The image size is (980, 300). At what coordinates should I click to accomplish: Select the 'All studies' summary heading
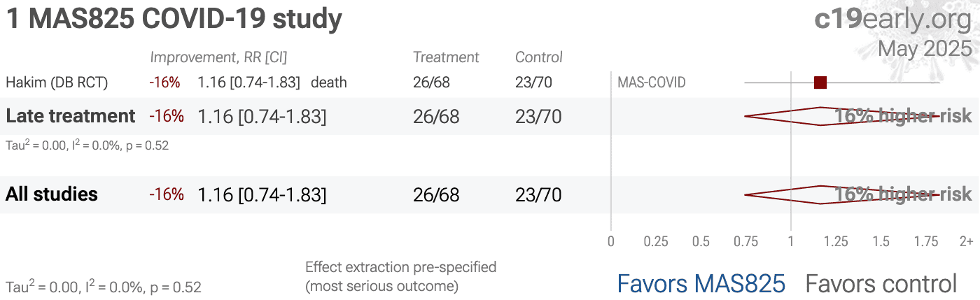(52, 194)
